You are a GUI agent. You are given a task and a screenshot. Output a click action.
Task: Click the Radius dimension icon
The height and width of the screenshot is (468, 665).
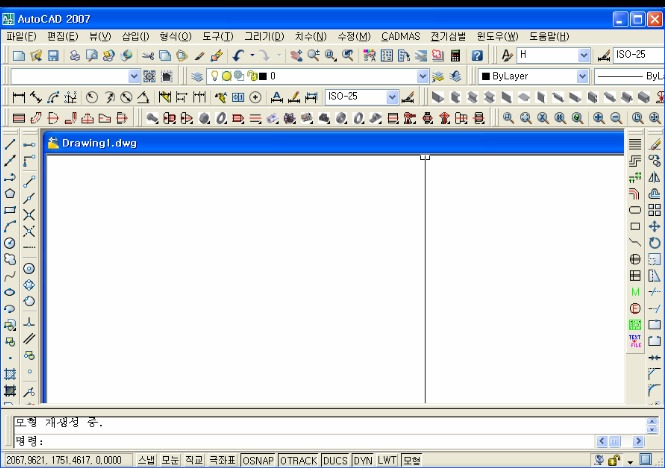92,97
